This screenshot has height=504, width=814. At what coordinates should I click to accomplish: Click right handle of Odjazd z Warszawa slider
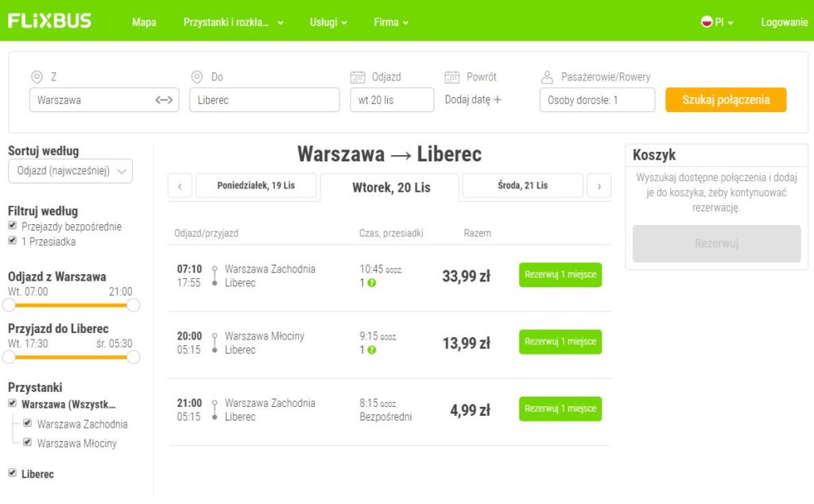[x=134, y=305]
